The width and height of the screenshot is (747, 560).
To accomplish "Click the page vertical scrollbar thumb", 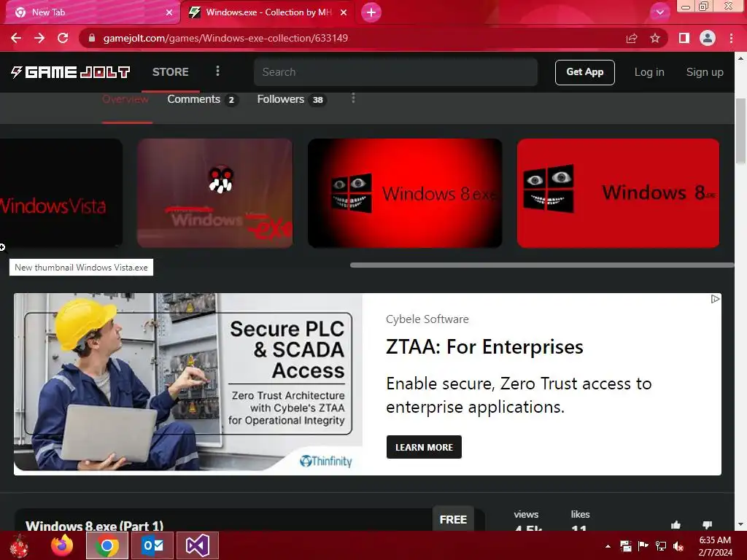I will (x=740, y=131).
